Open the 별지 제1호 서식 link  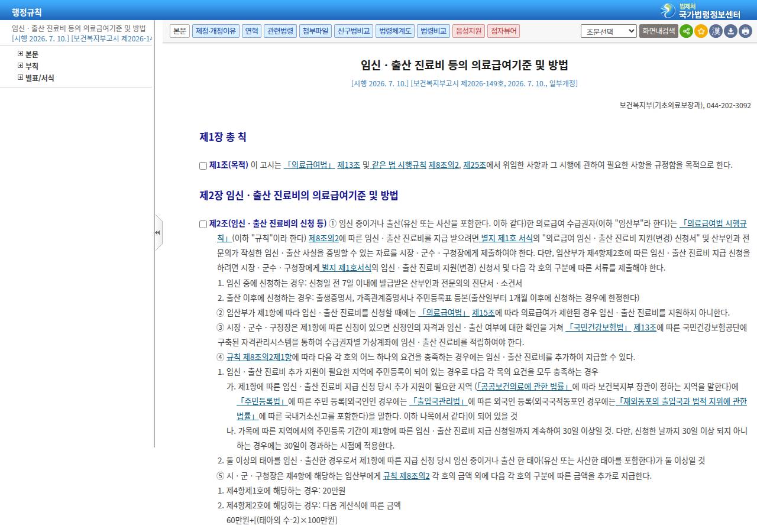(506, 238)
